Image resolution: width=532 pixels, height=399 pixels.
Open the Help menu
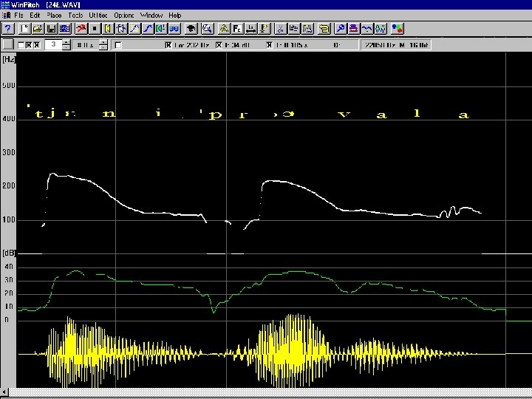[175, 16]
